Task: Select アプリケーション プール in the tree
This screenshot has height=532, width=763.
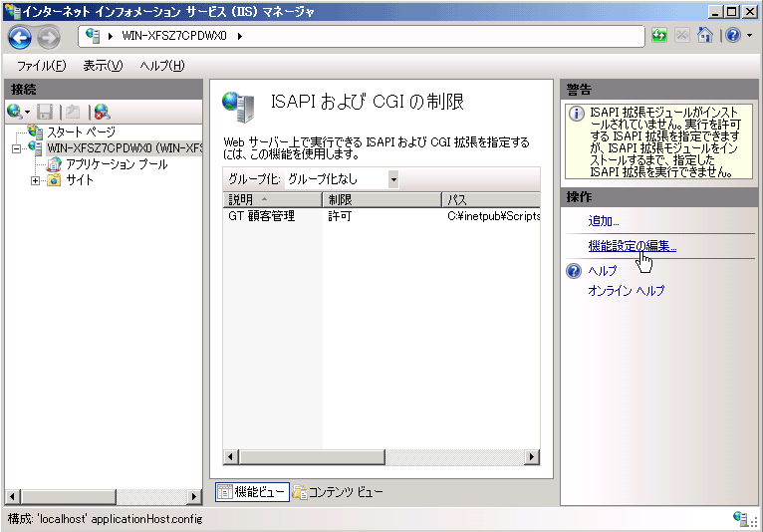Action: pyautogui.click(x=116, y=164)
